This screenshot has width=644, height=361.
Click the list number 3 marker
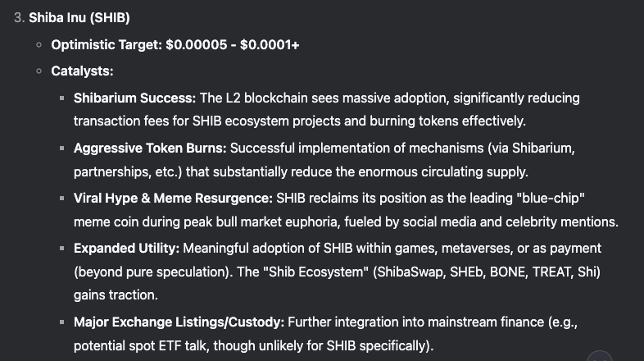point(19,18)
